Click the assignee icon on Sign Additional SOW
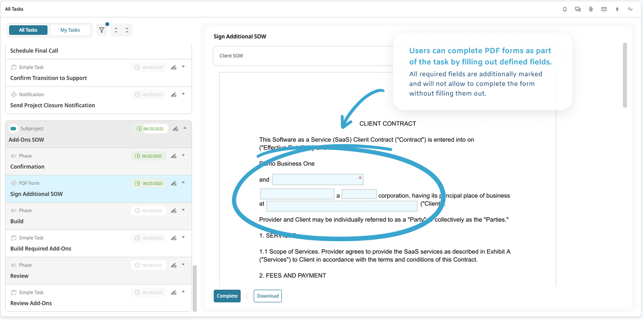This screenshot has height=320, width=644. [174, 183]
